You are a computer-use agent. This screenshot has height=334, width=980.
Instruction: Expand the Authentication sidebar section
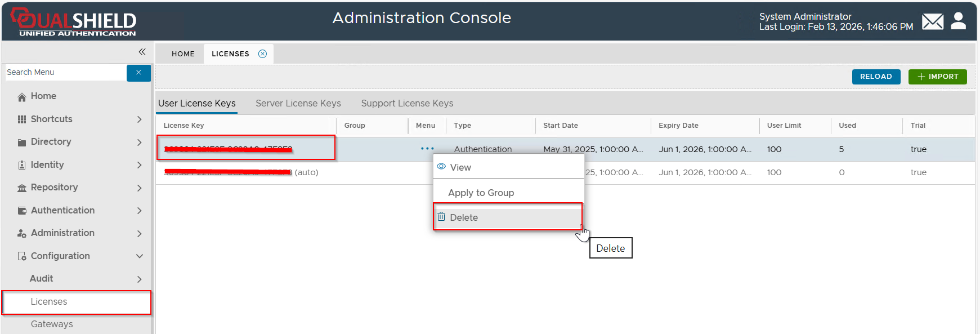(139, 211)
